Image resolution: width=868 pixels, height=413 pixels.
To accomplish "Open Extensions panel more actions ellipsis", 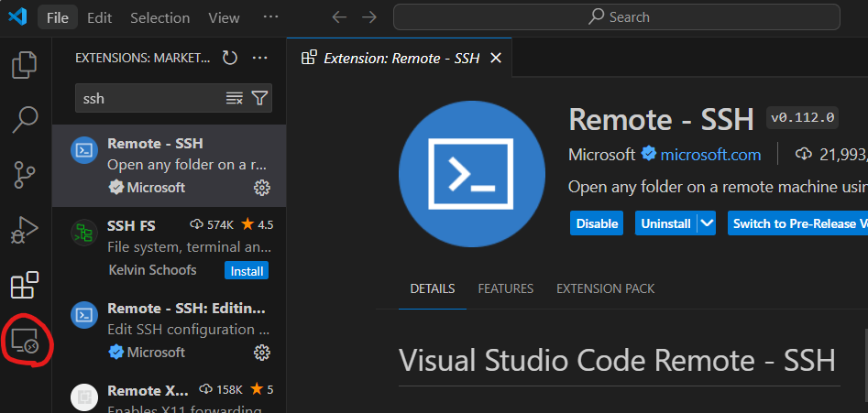I will [x=259, y=58].
